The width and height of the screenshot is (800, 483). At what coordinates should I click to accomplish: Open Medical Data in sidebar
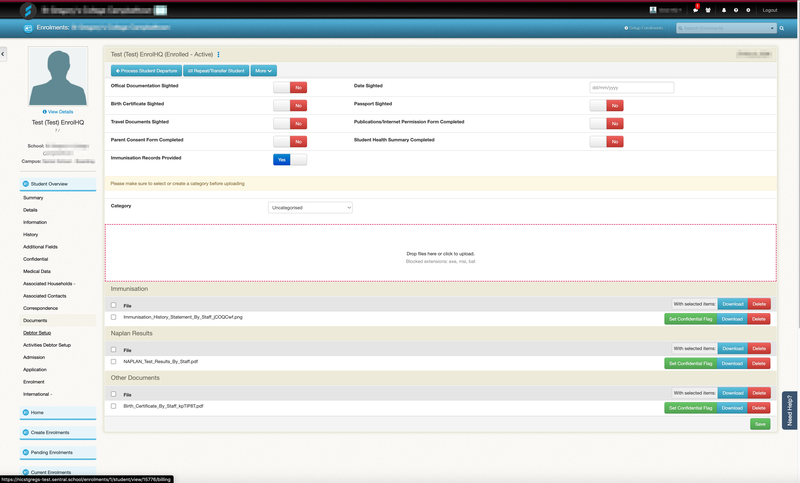click(x=37, y=271)
